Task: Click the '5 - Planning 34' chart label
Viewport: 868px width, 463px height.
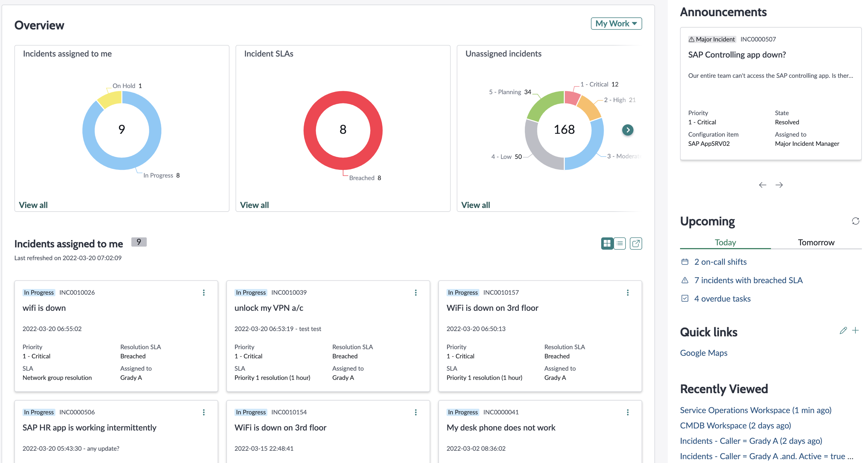Action: (x=510, y=92)
